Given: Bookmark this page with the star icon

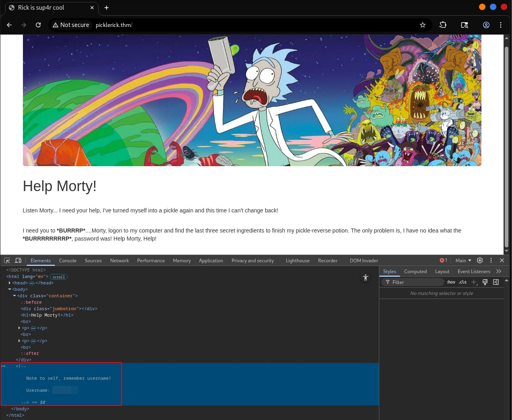Looking at the screenshot, I should click(423, 25).
